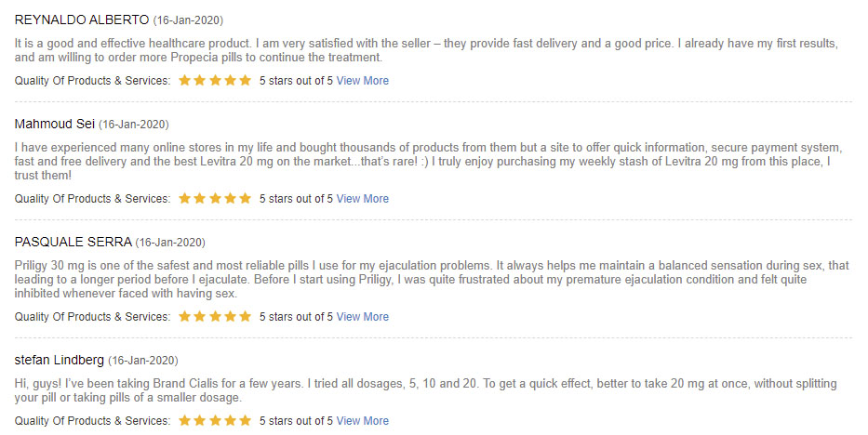868x435 pixels.
Task: Click fifth star in Reynaldo Alberto's rating
Action: coord(246,81)
